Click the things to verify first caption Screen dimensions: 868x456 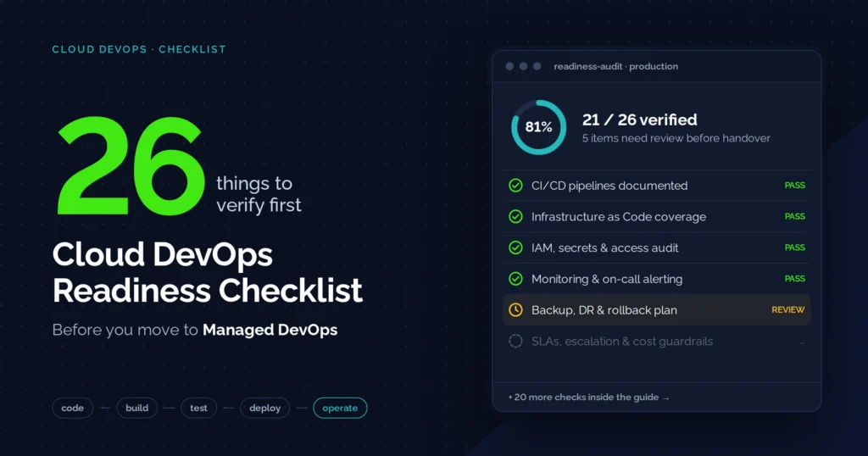(259, 194)
